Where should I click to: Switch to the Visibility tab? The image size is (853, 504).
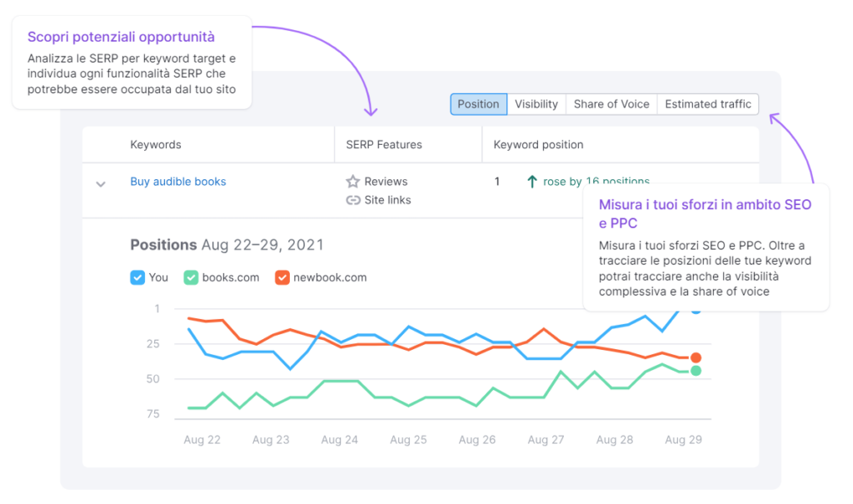[x=536, y=103]
